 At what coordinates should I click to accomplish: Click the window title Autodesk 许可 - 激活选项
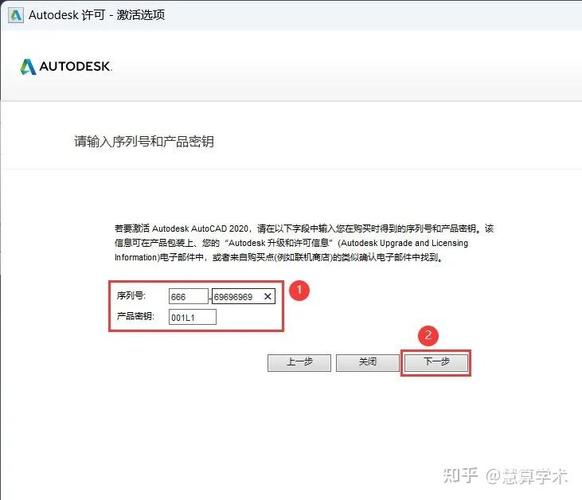click(97, 15)
